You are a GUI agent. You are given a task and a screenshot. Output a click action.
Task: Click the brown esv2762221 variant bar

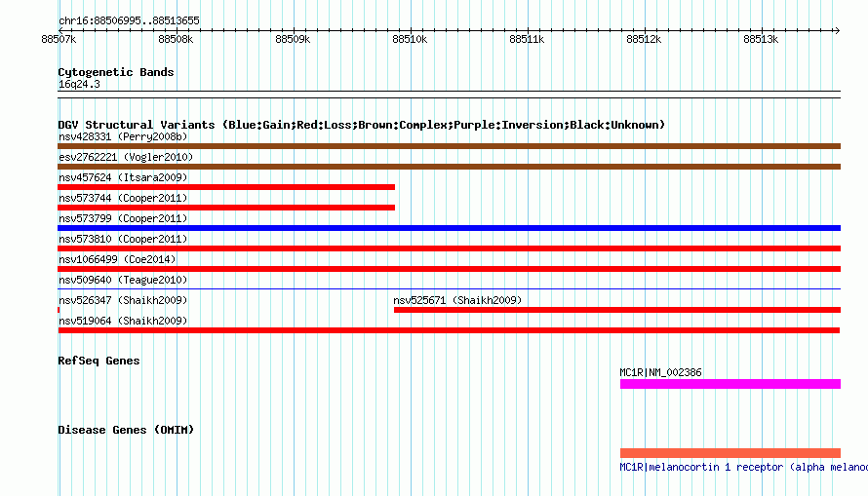(x=449, y=167)
